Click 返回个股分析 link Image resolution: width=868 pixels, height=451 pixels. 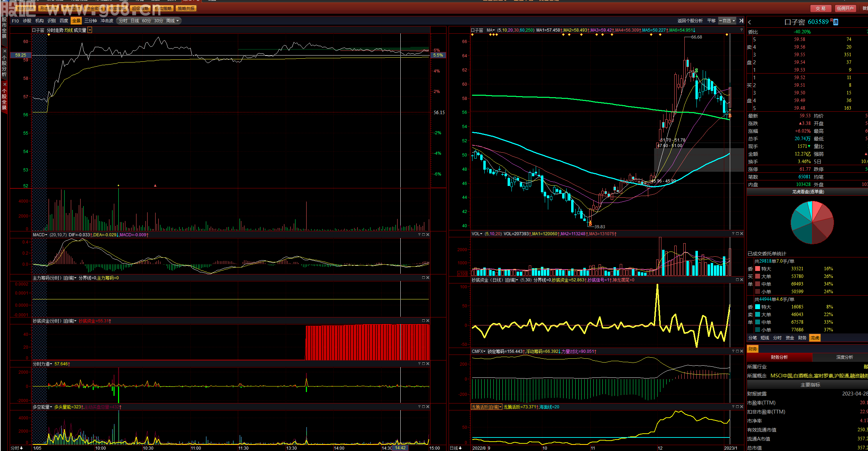(x=690, y=21)
